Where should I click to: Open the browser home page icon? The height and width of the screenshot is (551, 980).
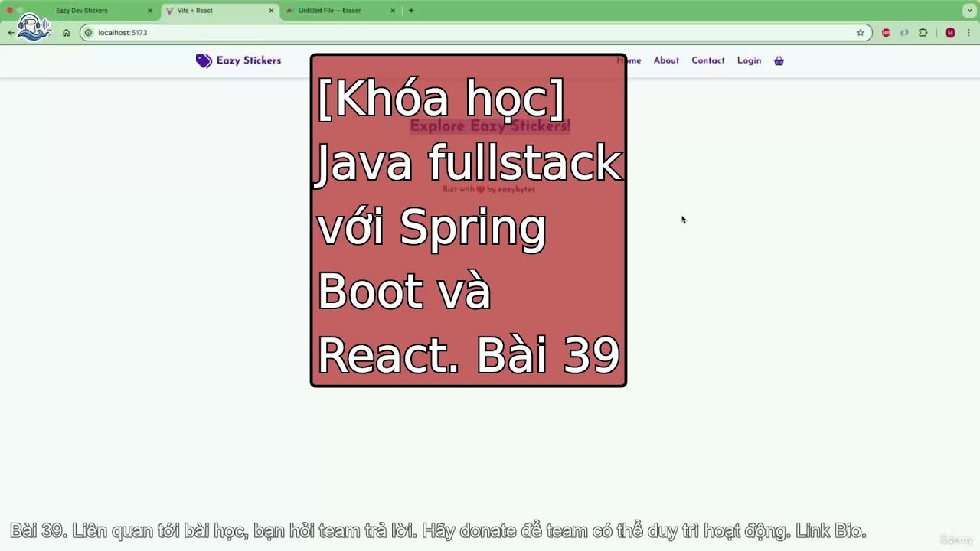(x=67, y=33)
